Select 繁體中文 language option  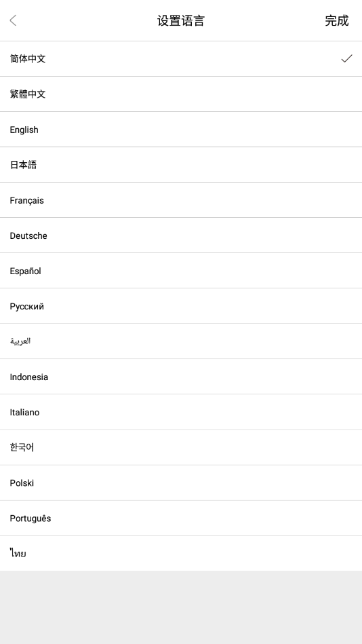click(x=181, y=94)
